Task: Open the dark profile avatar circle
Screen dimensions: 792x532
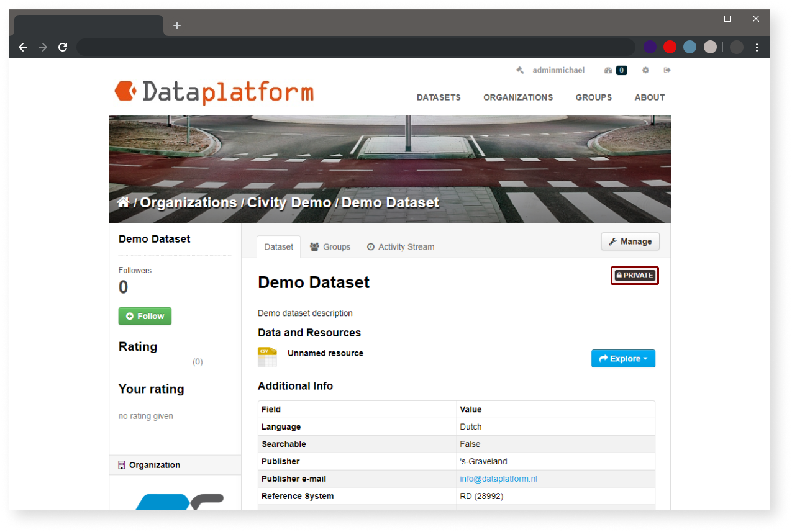Action: (737, 47)
